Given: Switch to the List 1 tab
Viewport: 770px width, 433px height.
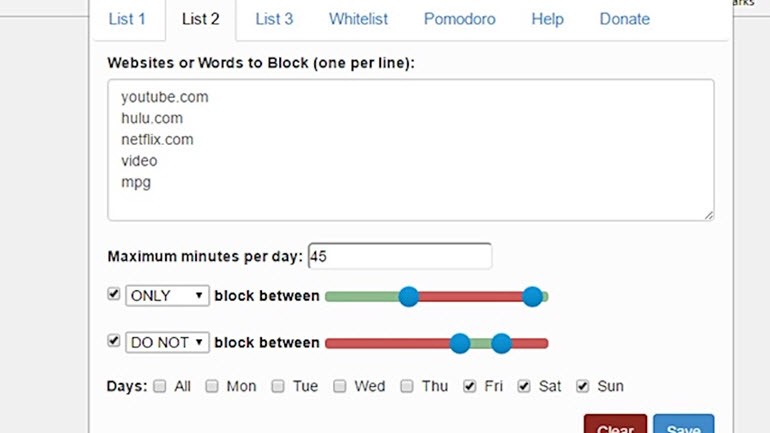Looking at the screenshot, I should coord(127,19).
